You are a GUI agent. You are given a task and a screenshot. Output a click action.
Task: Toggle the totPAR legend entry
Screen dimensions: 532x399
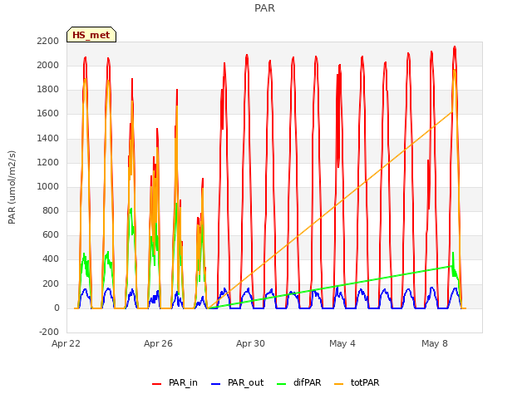(357, 382)
